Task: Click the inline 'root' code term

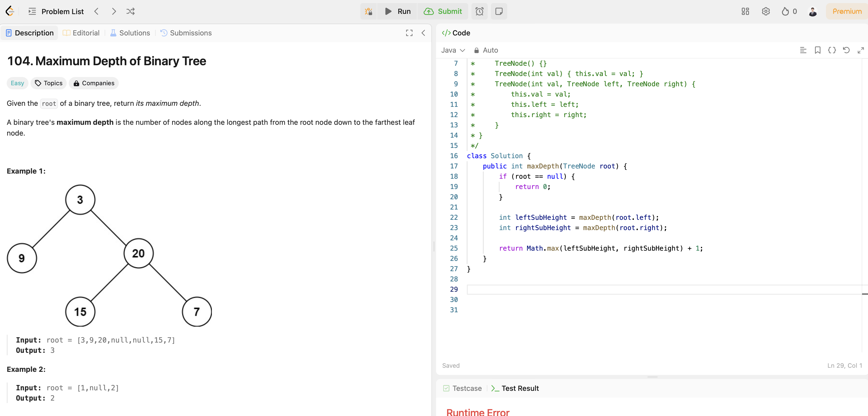Action: click(x=49, y=103)
